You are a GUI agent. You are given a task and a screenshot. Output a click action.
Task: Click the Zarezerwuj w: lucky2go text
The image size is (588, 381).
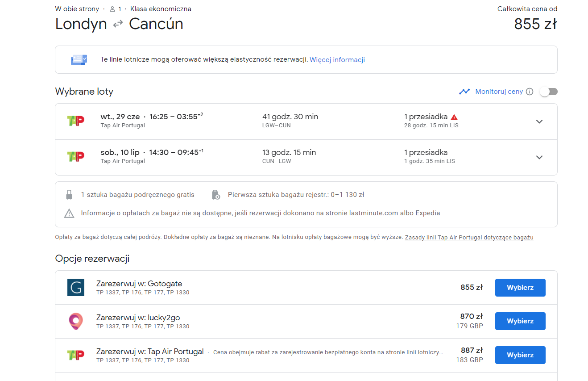138,318
